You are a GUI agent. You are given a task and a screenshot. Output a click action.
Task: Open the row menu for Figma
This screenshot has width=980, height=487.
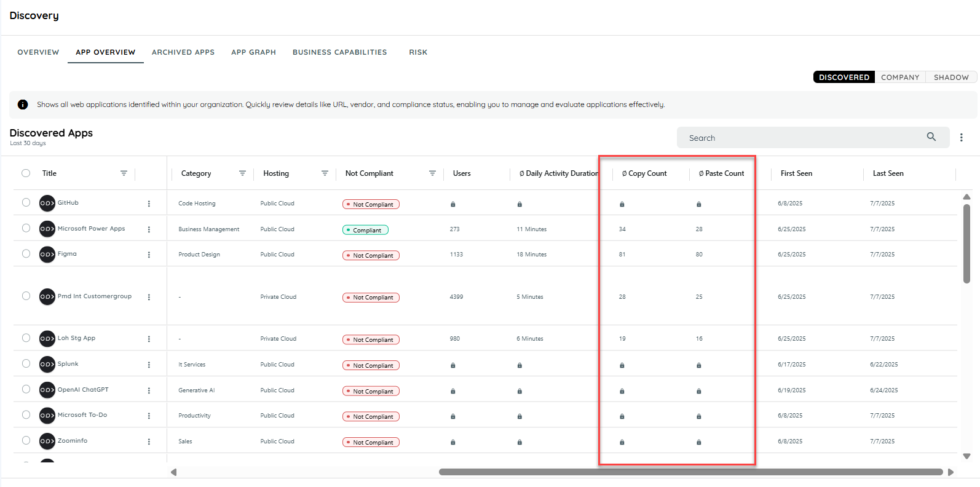tap(149, 255)
